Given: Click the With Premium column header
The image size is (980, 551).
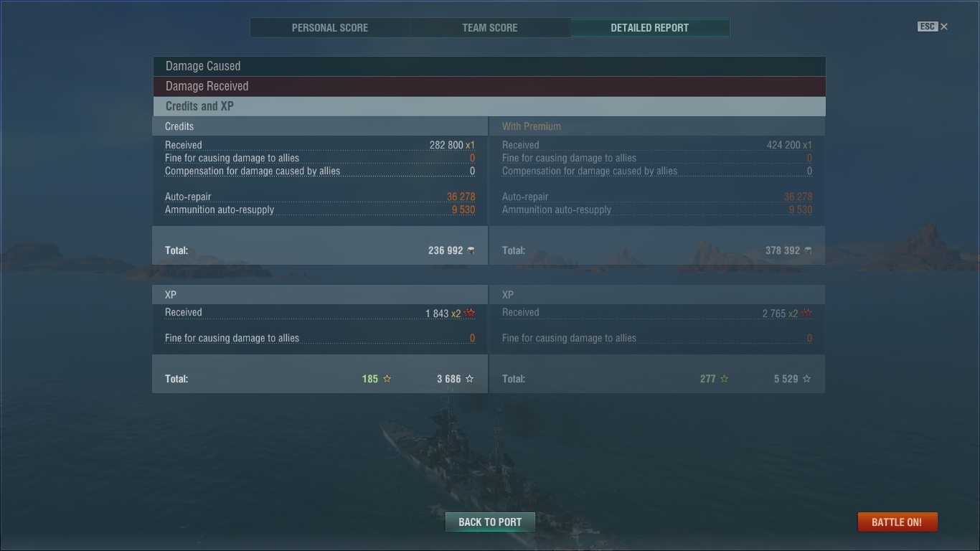Looking at the screenshot, I should 532,126.
